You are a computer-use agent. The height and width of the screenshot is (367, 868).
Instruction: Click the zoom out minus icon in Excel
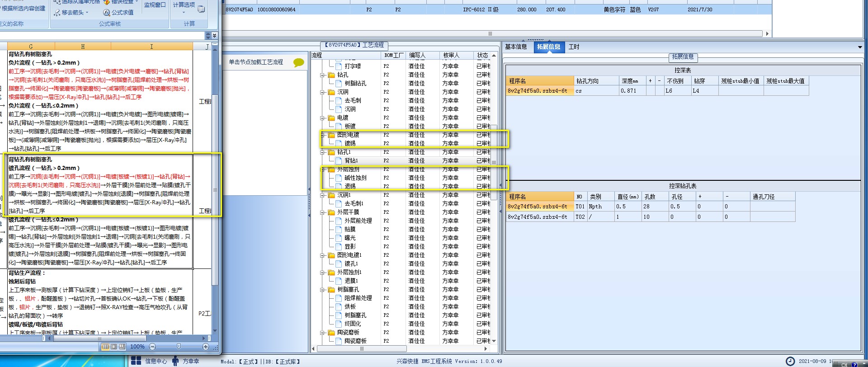tap(152, 347)
